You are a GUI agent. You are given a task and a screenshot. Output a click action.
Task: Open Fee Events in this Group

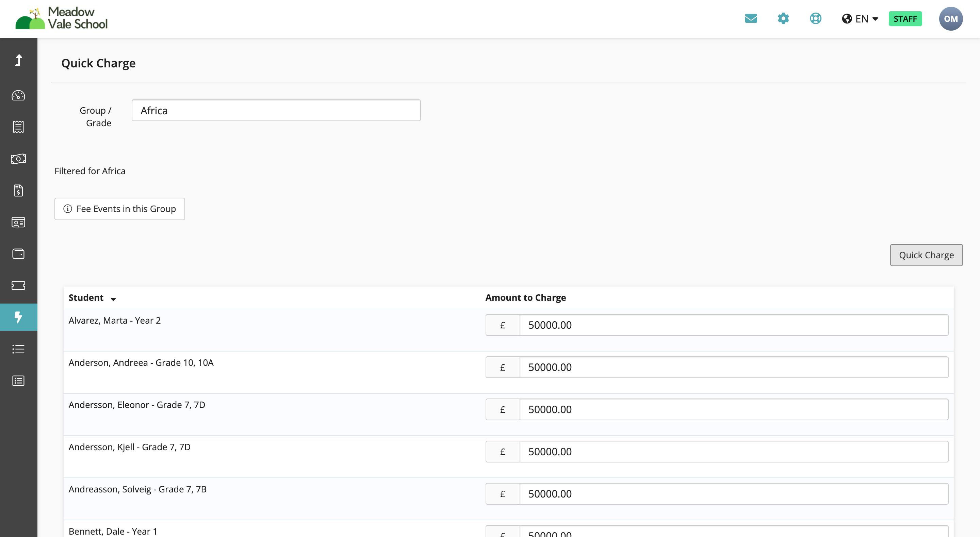pos(119,209)
